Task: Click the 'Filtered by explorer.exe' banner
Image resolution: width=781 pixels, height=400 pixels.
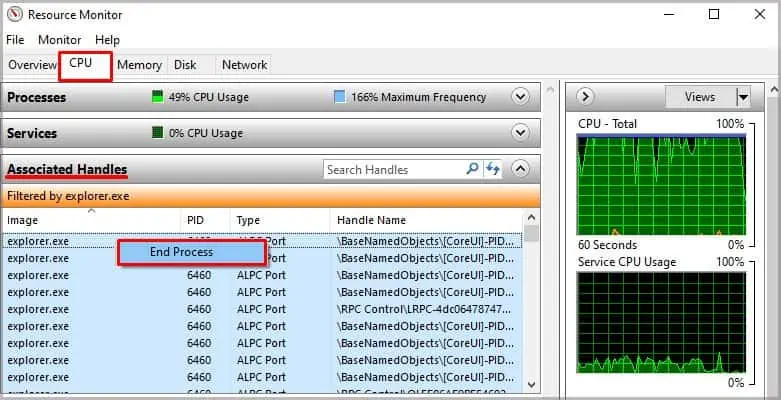Action: (270, 196)
